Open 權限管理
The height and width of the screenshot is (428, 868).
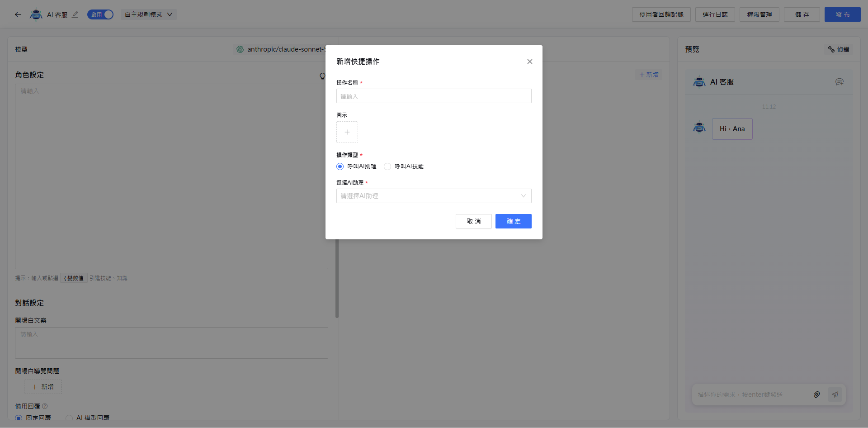(x=759, y=14)
